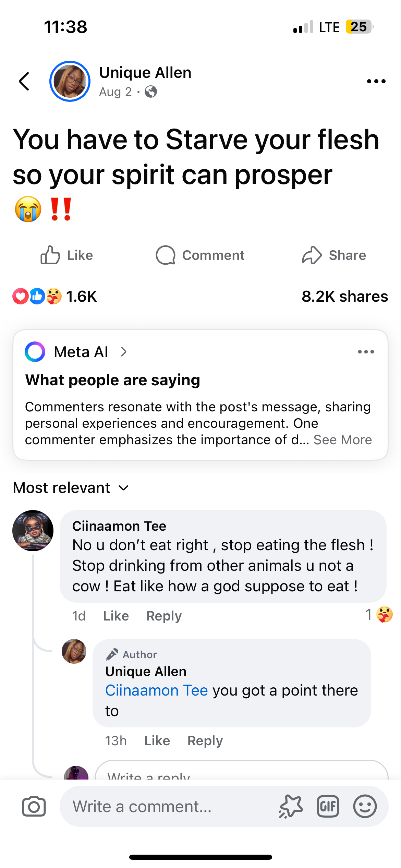This screenshot has height=868, width=401.
Task: Tap the Share action on post
Action: (x=334, y=255)
